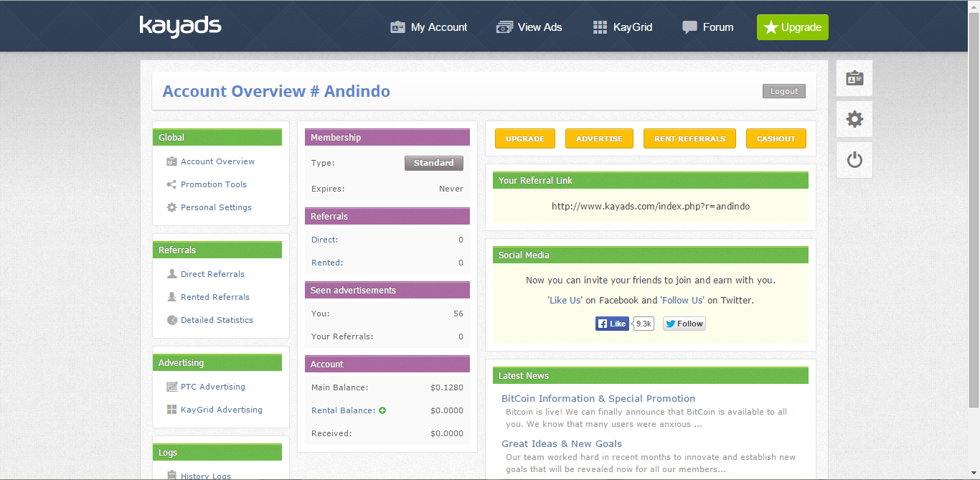
Task: Click the Main Balance $0.1280 value
Action: (x=447, y=387)
